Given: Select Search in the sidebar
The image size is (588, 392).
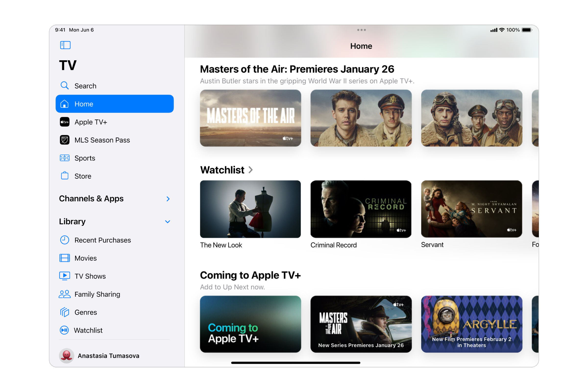Looking at the screenshot, I should click(85, 86).
